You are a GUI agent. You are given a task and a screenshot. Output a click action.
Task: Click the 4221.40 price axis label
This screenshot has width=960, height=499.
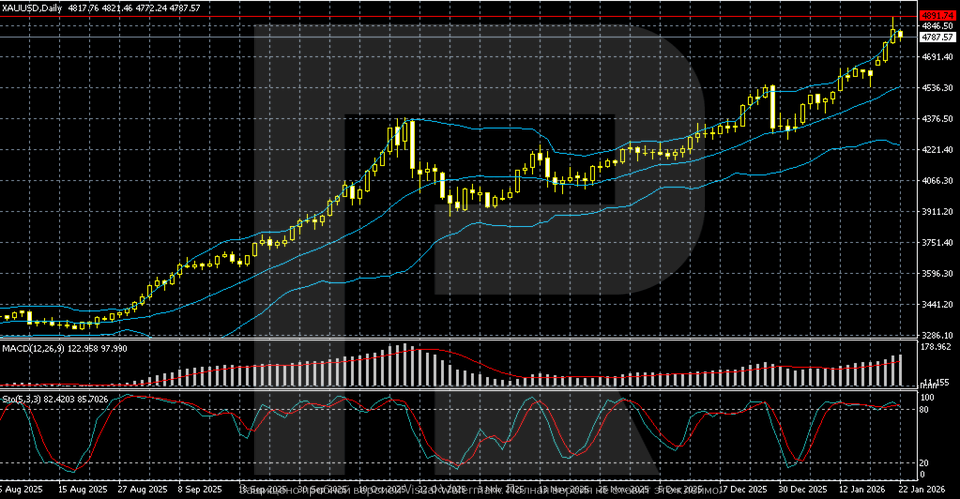pyautogui.click(x=937, y=150)
